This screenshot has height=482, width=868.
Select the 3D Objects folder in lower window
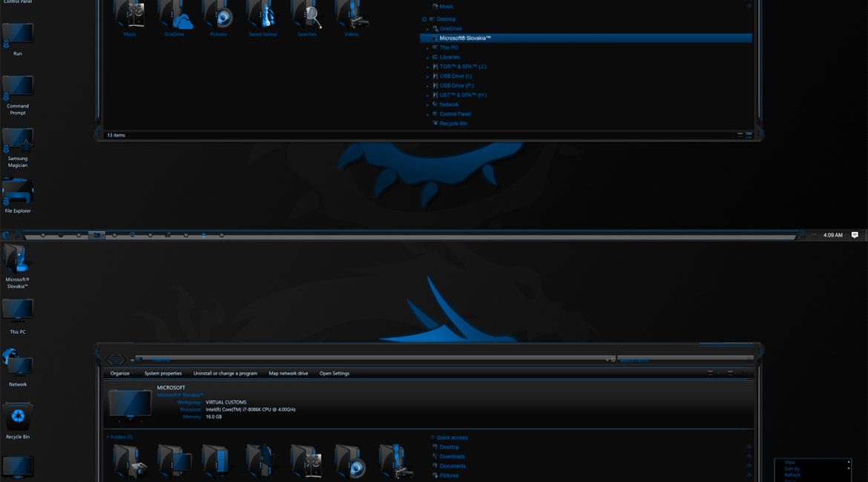point(130,461)
